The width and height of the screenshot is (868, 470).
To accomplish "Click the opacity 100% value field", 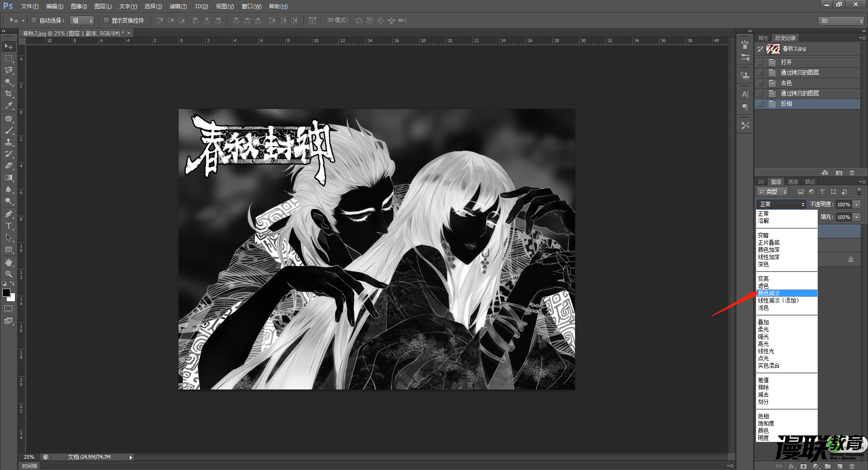I will click(x=844, y=204).
